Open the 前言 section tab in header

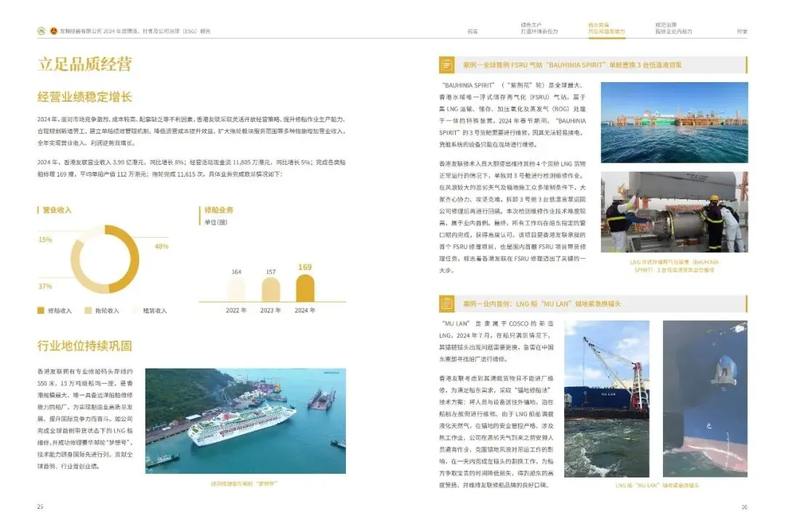(472, 31)
